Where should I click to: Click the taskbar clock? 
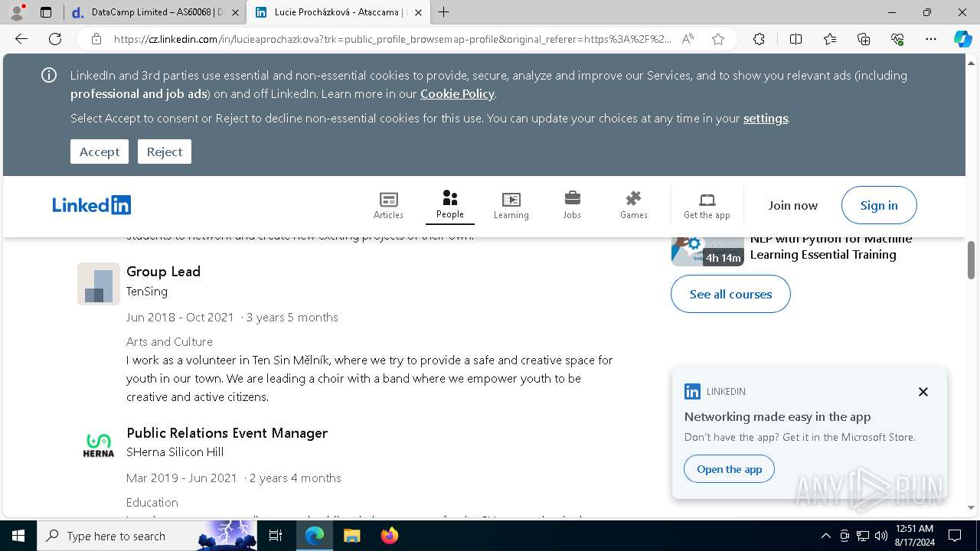(914, 536)
